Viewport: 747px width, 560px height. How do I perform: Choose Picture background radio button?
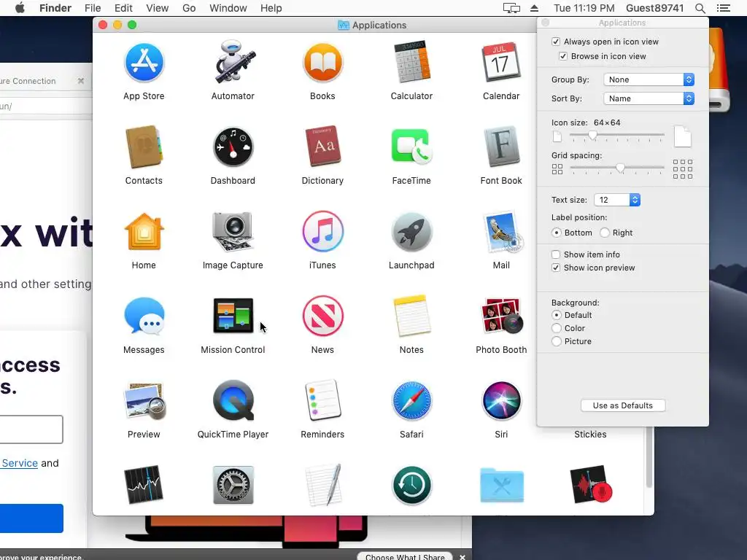(556, 341)
